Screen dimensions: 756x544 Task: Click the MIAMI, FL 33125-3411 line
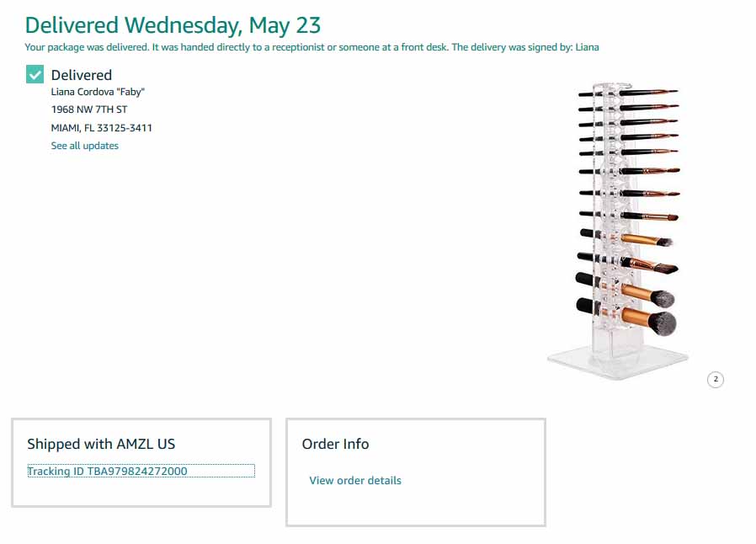tap(102, 128)
